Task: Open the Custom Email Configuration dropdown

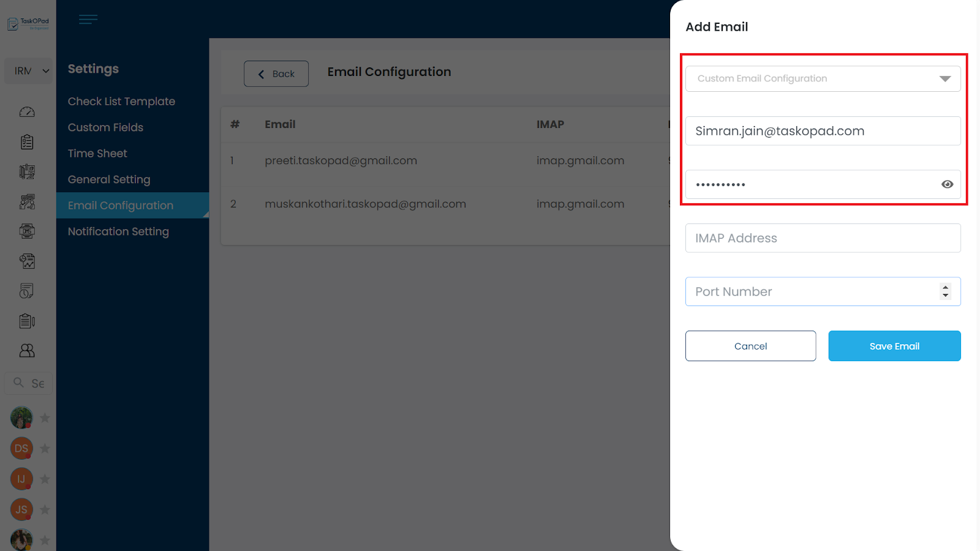Action: (823, 78)
